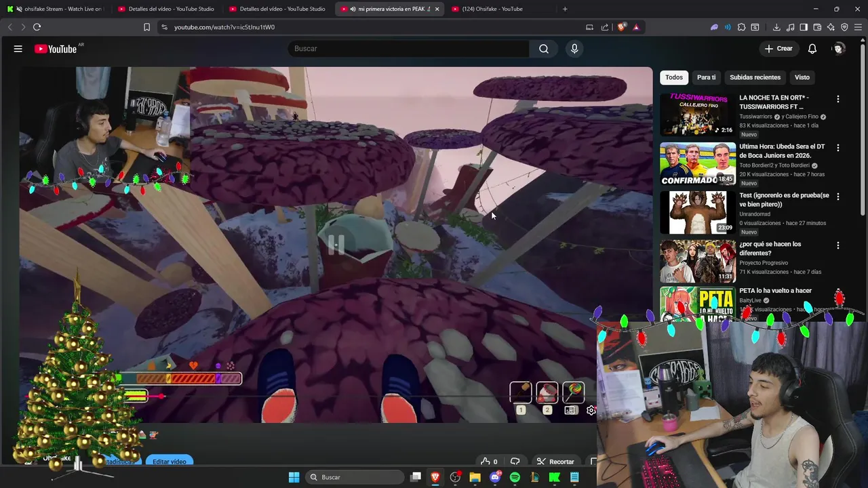The height and width of the screenshot is (488, 868).
Task: Open the Brave main menu button
Action: 859,27
